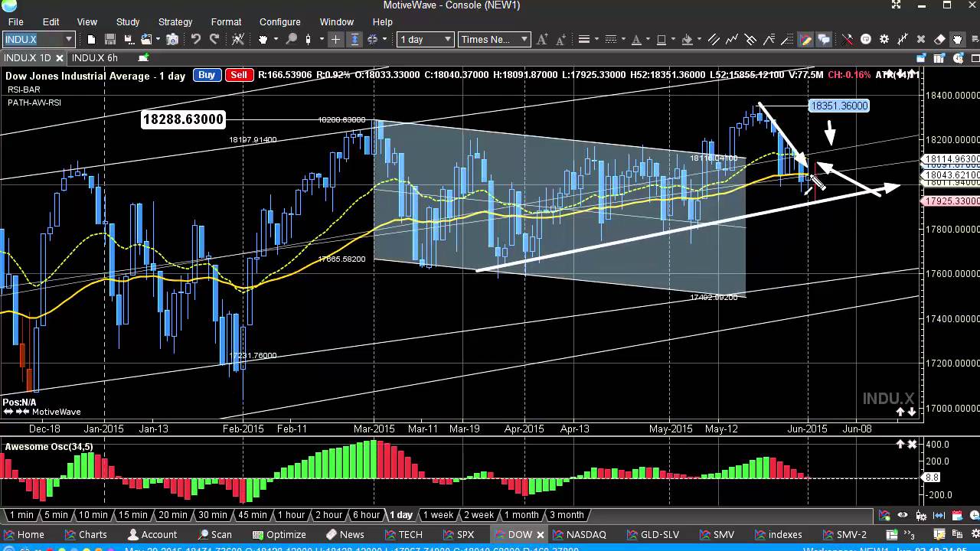Open the Scan tab

pos(215,535)
